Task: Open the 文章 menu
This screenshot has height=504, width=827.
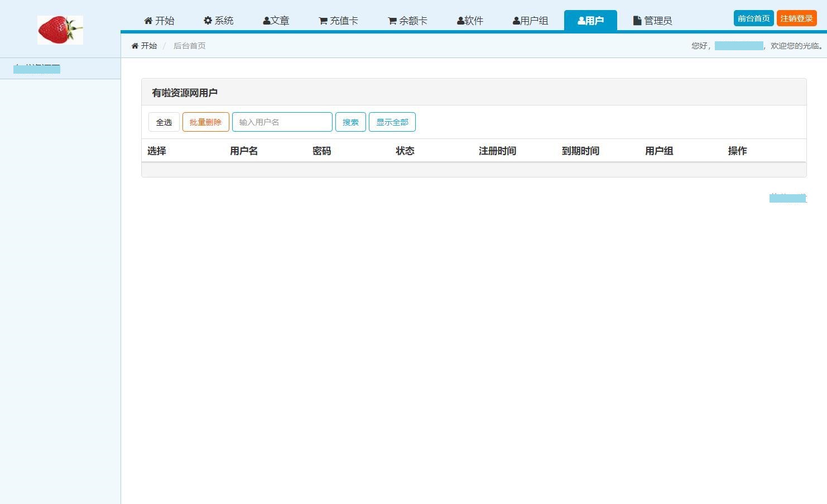Action: click(x=276, y=20)
